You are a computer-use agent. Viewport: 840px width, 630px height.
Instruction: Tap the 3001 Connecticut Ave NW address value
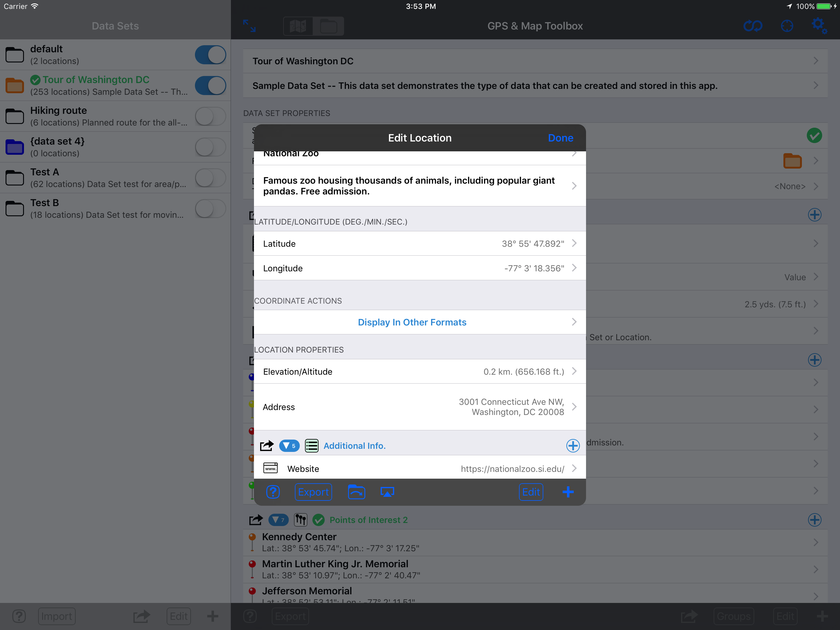point(511,407)
